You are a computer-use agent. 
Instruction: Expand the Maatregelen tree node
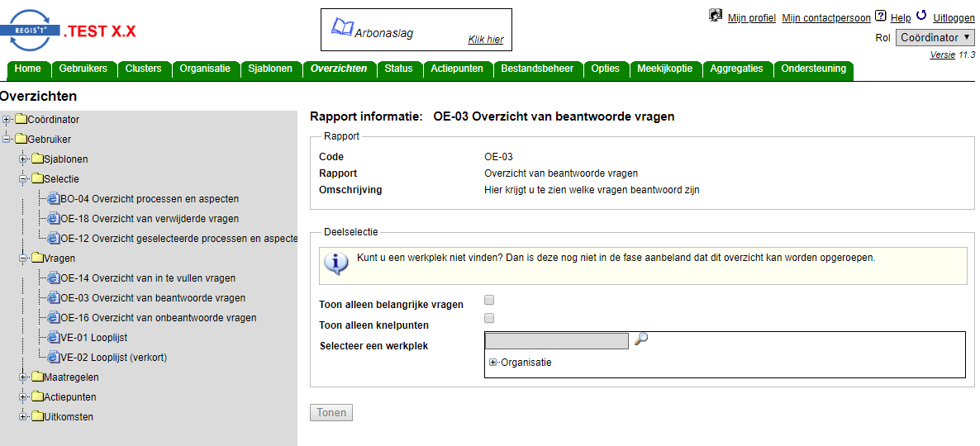click(x=23, y=377)
